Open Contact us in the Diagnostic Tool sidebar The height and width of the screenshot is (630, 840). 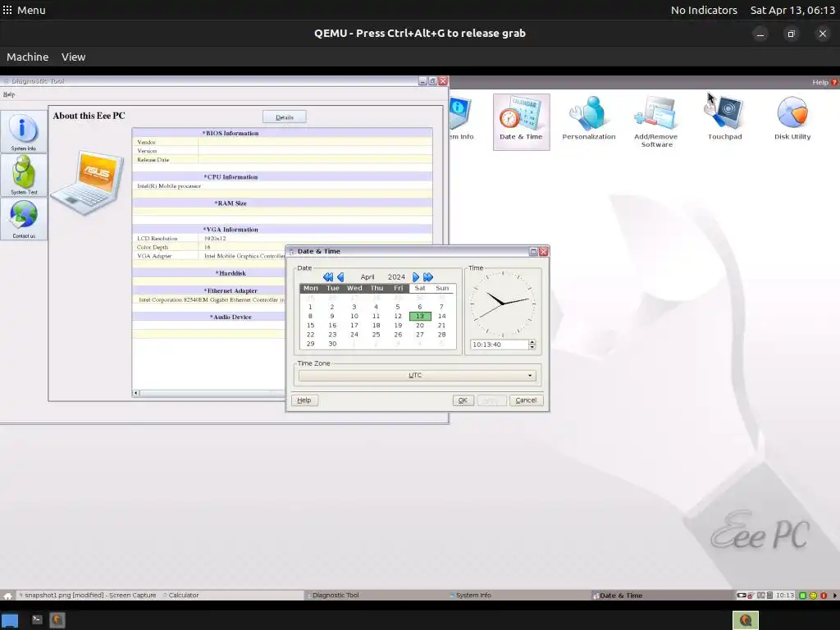(x=24, y=219)
